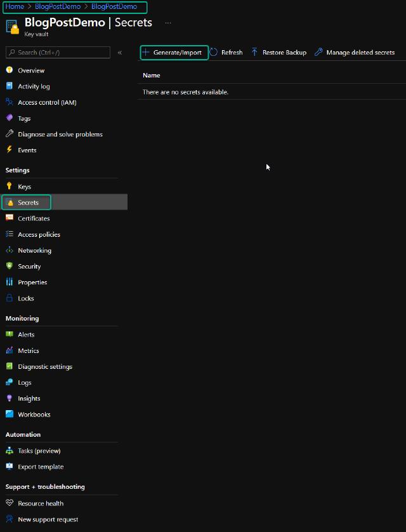Click the Name column header
The height and width of the screenshot is (532, 406).
[x=152, y=76]
